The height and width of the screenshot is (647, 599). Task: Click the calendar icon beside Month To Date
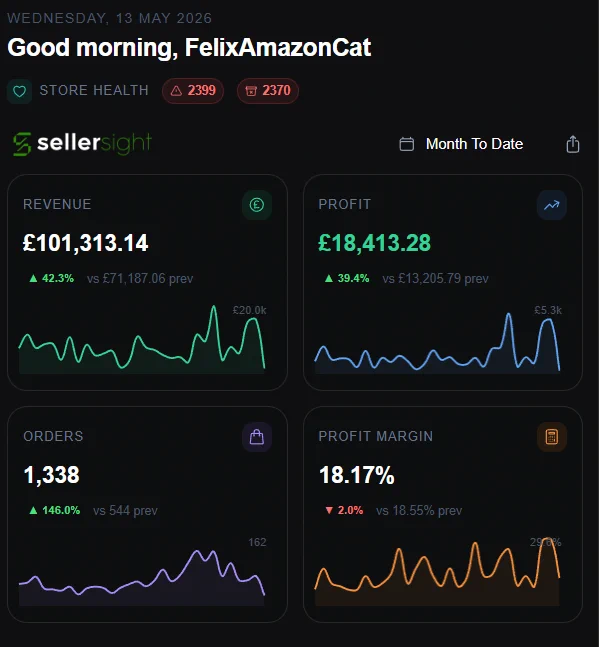coord(407,144)
